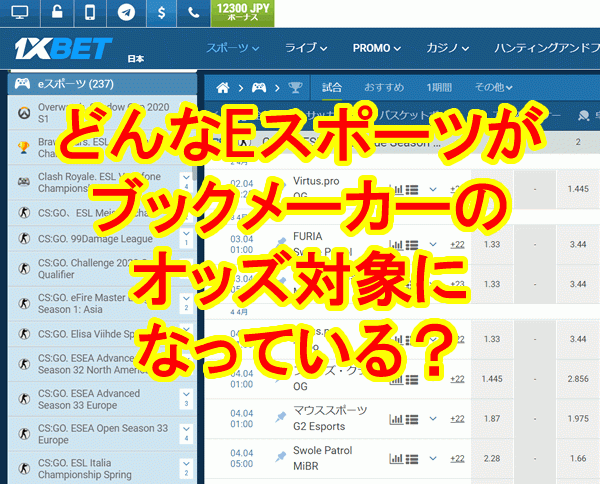Screen dimensions: 600x484
Task: Bet odds 2.28 on Swole Patrol
Action: click(x=492, y=458)
